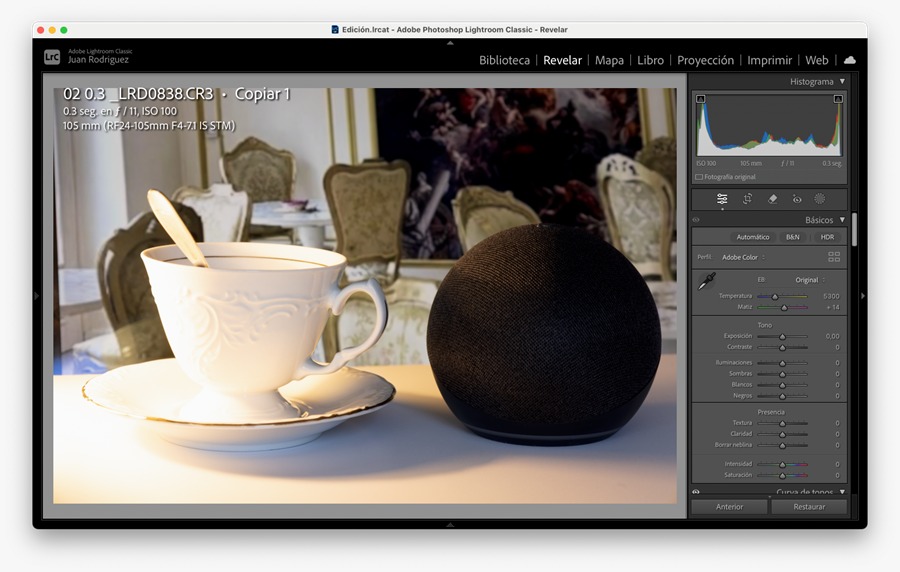Viewport: 900px width, 572px height.
Task: Click the file name overlay 02 0.3_LRD0838.CR3
Action: pos(138,94)
